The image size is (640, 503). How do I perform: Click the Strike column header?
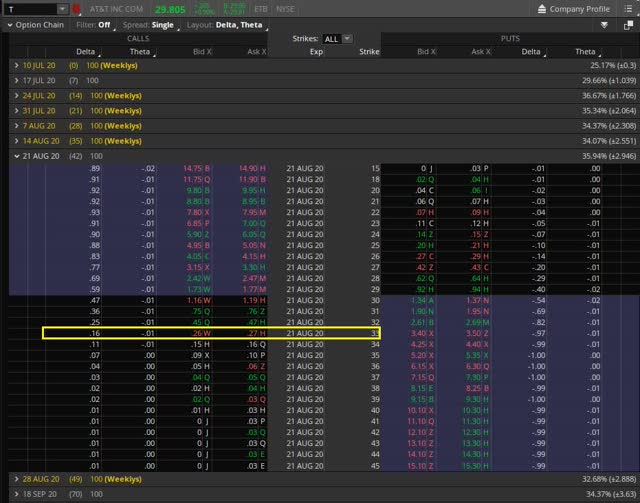tap(369, 51)
